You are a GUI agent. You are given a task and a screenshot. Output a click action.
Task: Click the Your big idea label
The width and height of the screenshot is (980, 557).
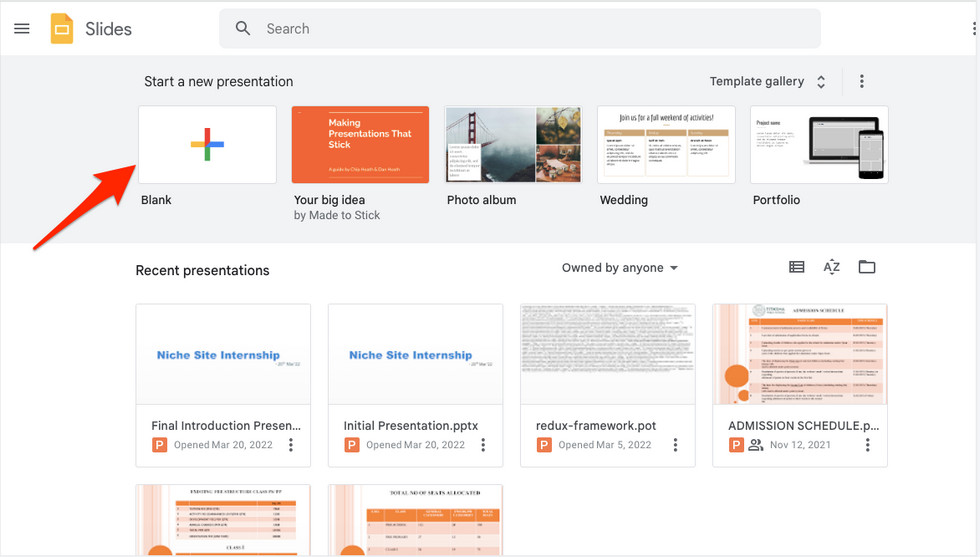(329, 200)
